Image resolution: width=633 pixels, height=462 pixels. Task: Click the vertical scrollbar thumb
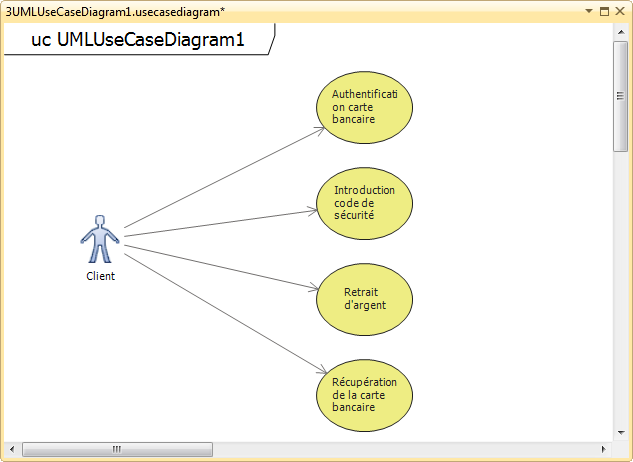(620, 95)
